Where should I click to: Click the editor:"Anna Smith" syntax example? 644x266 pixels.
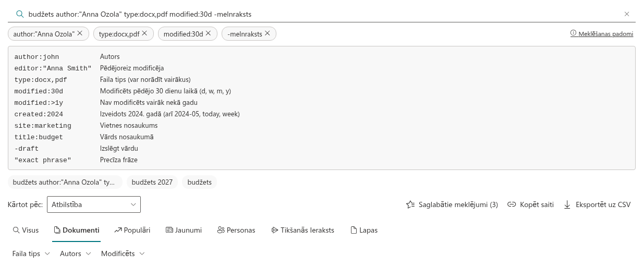(53, 68)
